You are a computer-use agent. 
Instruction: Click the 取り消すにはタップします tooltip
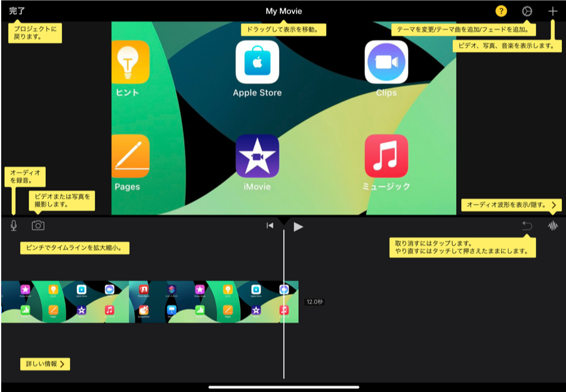pyautogui.click(x=462, y=247)
